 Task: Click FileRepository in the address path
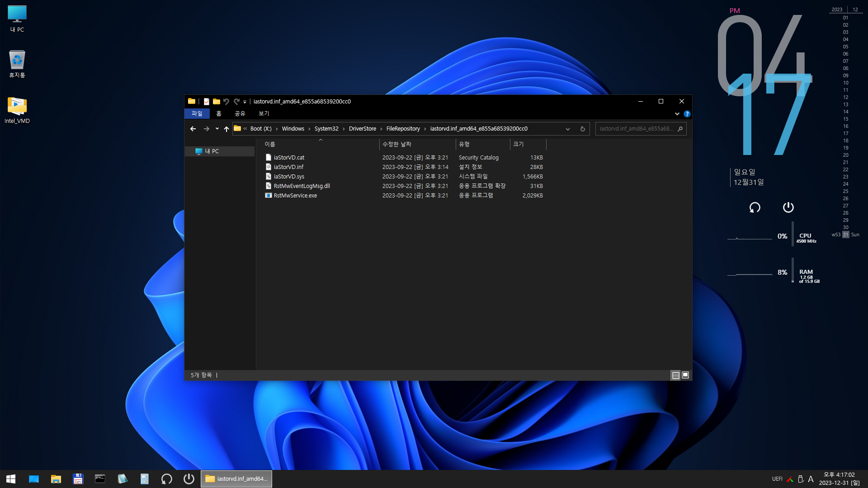pos(403,129)
